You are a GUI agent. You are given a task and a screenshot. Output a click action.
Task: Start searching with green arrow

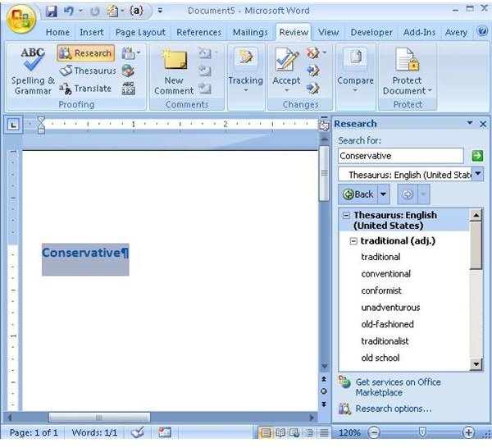477,155
